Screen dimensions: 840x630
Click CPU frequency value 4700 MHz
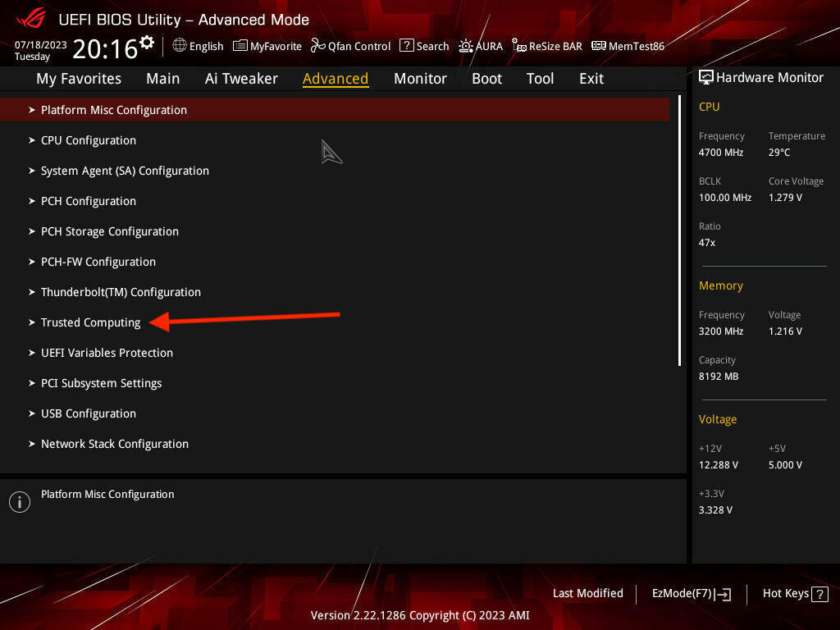coord(720,152)
